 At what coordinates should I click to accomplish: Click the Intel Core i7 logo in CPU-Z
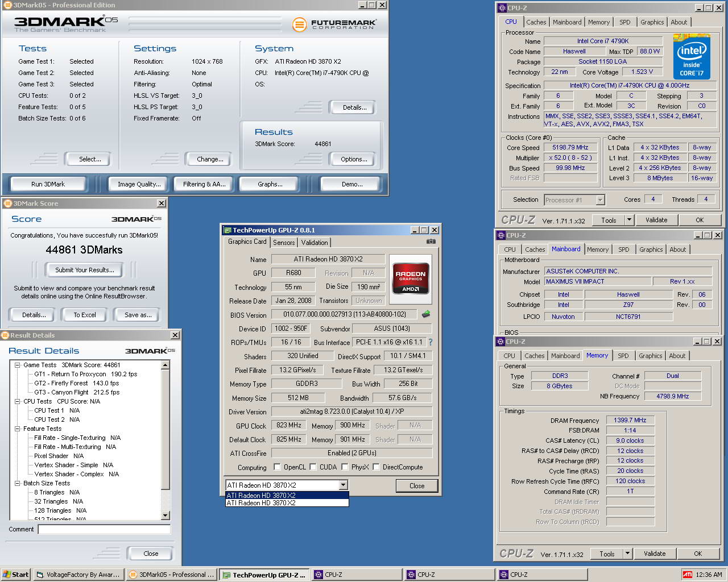click(691, 57)
